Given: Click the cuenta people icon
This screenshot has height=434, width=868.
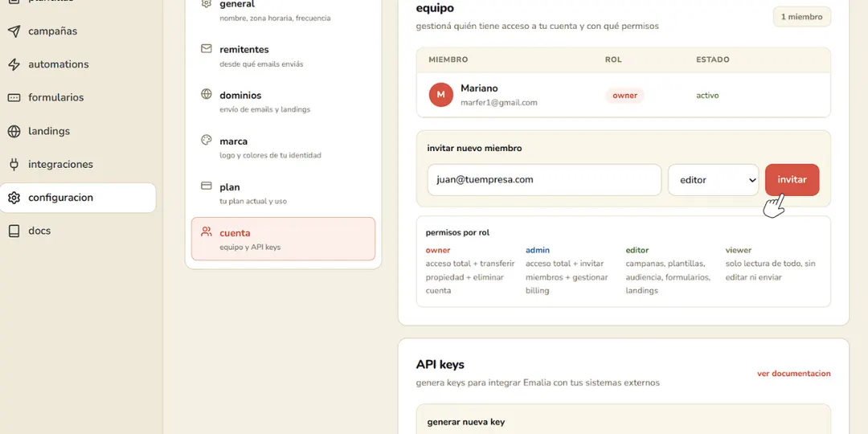Looking at the screenshot, I should (206, 232).
